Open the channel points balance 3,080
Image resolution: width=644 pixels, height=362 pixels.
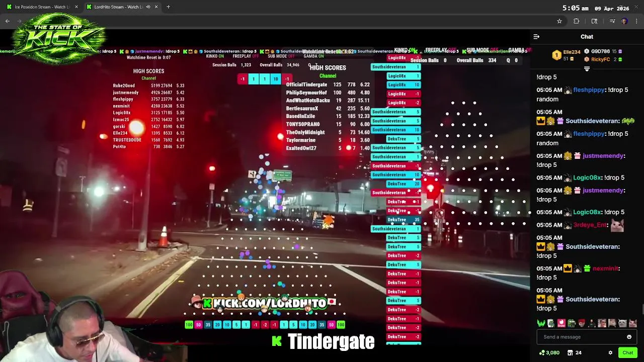(x=549, y=353)
